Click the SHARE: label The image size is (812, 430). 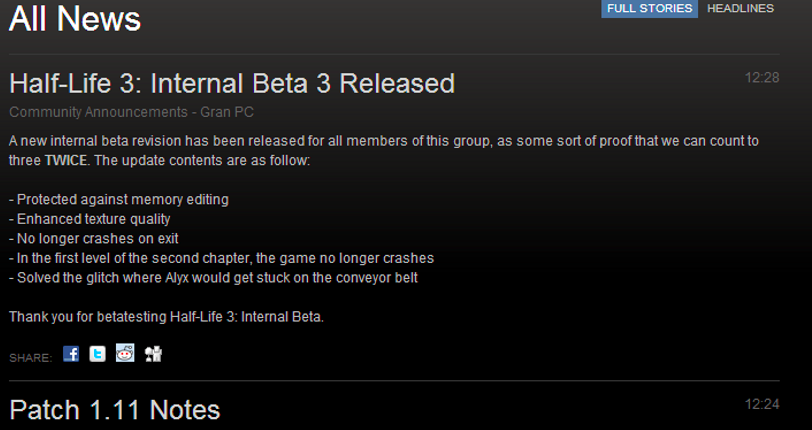30,357
